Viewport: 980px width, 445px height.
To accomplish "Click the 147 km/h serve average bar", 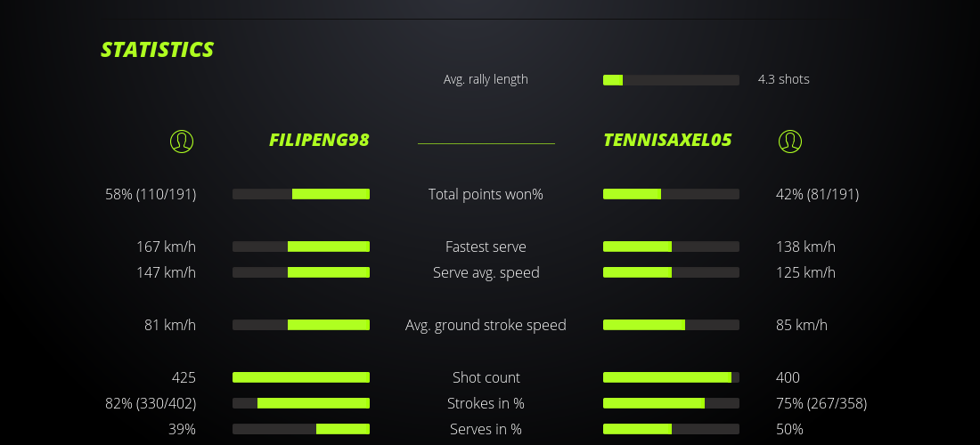I will [301, 272].
